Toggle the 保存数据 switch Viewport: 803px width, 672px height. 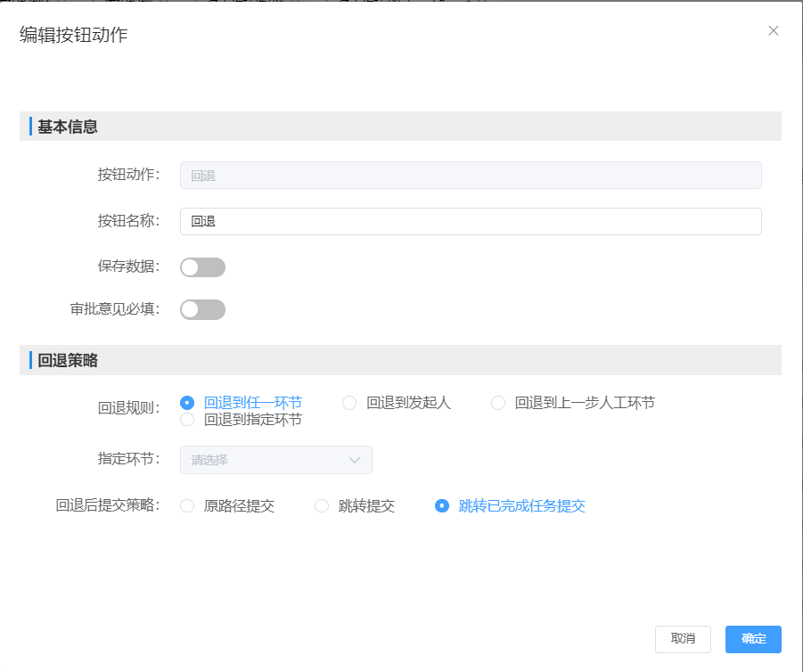(x=202, y=267)
